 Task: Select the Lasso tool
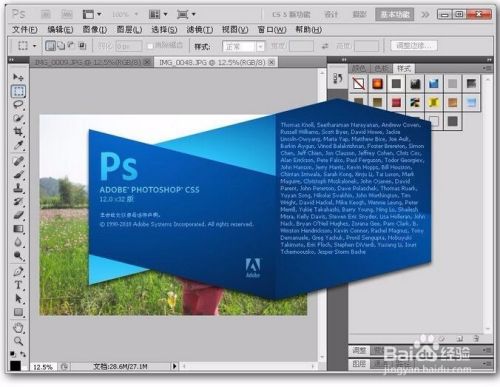click(x=18, y=105)
